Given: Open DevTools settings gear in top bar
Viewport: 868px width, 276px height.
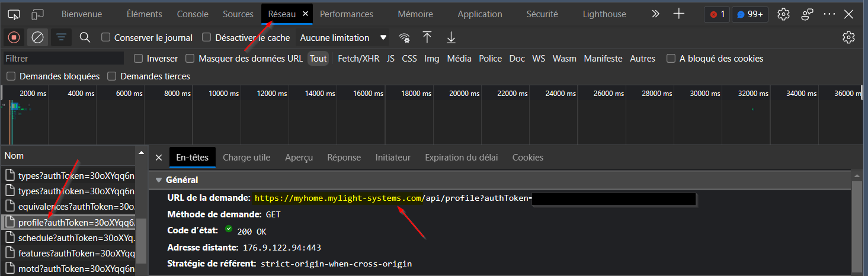Looking at the screenshot, I should coord(784,14).
